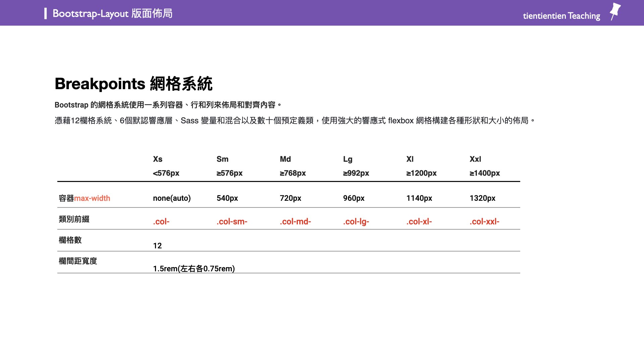Click the vertical bar icon before header title
This screenshot has width=644, height=362.
pyautogui.click(x=46, y=14)
